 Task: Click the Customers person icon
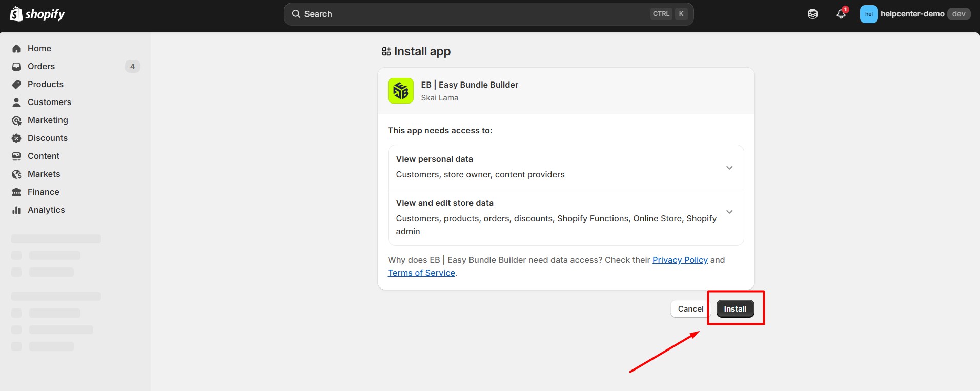[16, 102]
